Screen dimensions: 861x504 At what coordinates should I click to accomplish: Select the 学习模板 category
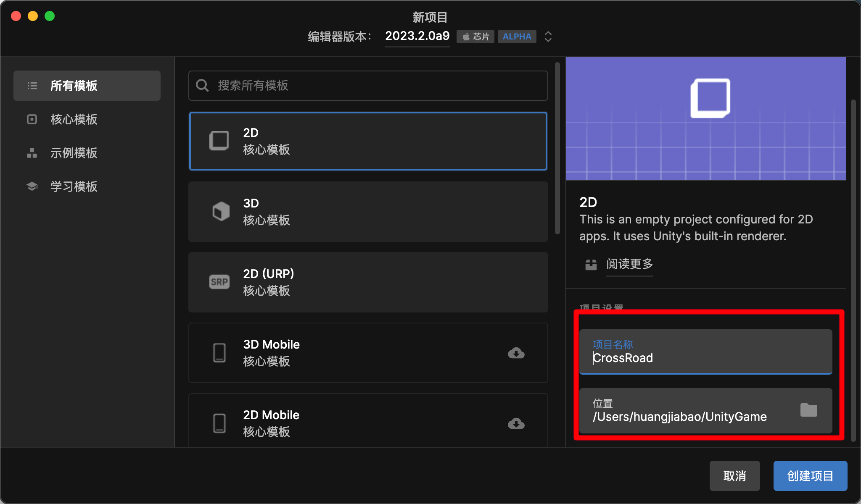tap(87, 186)
